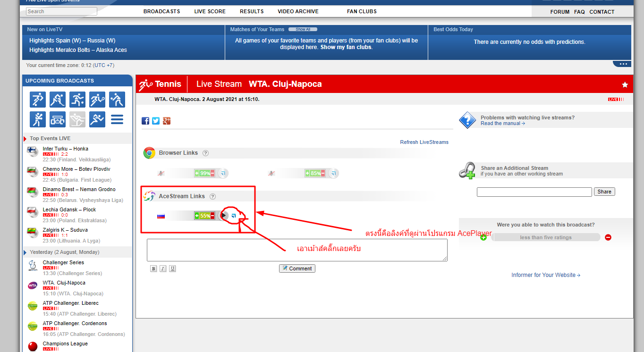Toggle italic comment formatting
644x352 pixels.
pos(163,268)
